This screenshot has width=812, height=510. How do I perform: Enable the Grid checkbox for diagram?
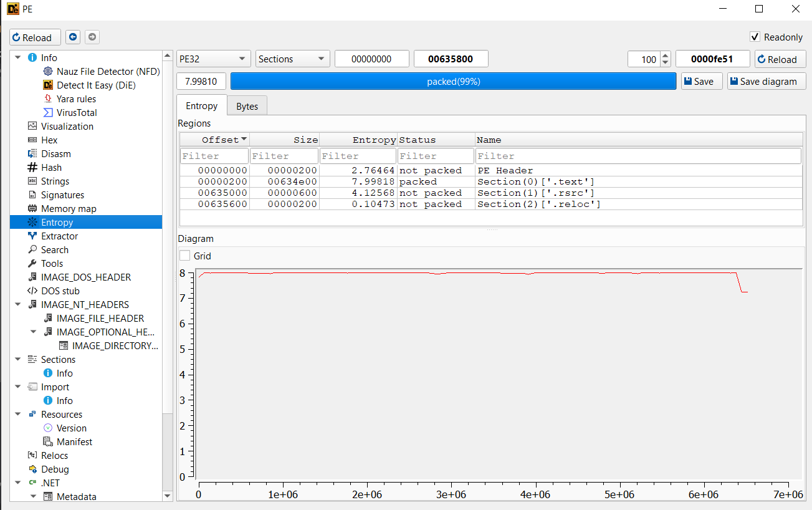tap(185, 256)
